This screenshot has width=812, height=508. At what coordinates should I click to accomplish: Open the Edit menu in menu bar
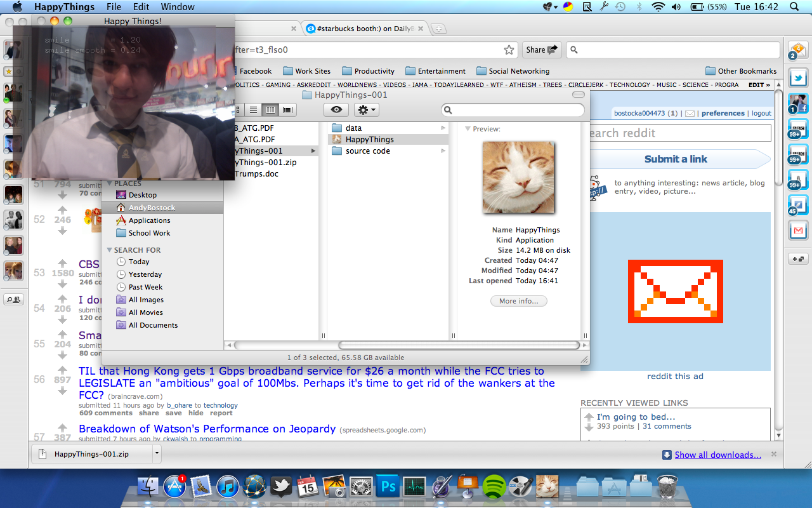[x=141, y=7]
